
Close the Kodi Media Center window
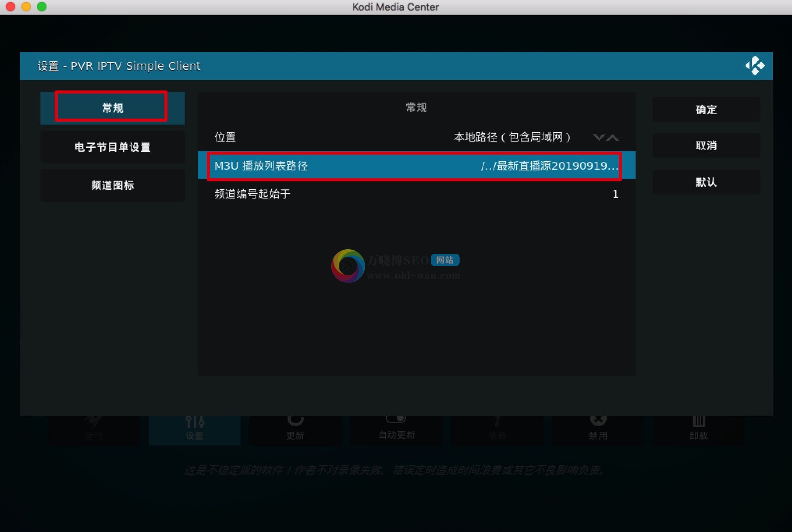[x=11, y=7]
